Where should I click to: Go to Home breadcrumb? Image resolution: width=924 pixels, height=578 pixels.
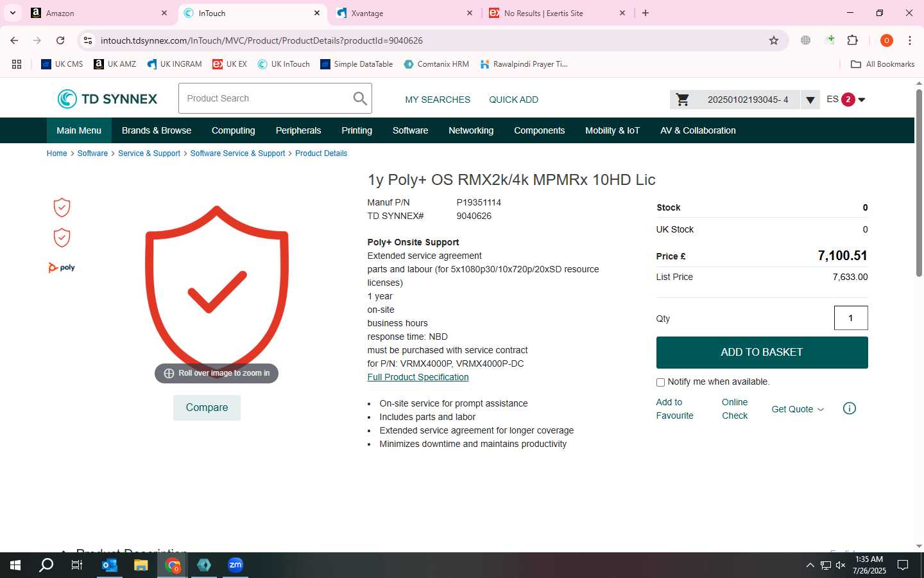(56, 153)
